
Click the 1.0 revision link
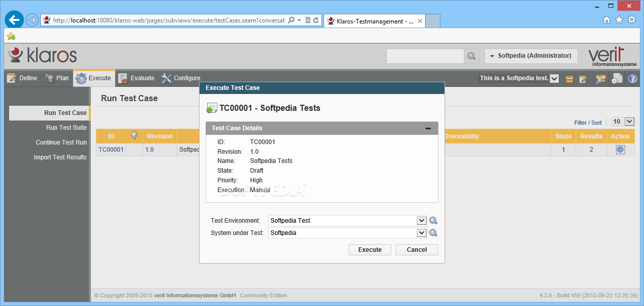tap(150, 150)
